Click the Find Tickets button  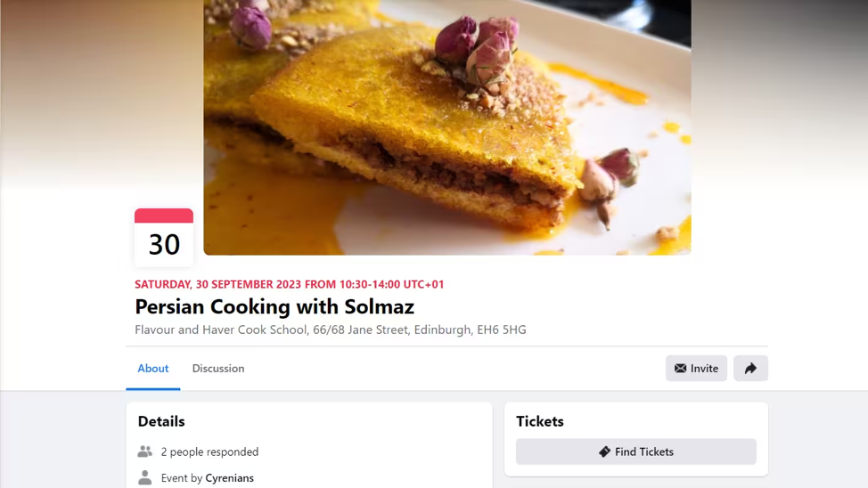[636, 452]
